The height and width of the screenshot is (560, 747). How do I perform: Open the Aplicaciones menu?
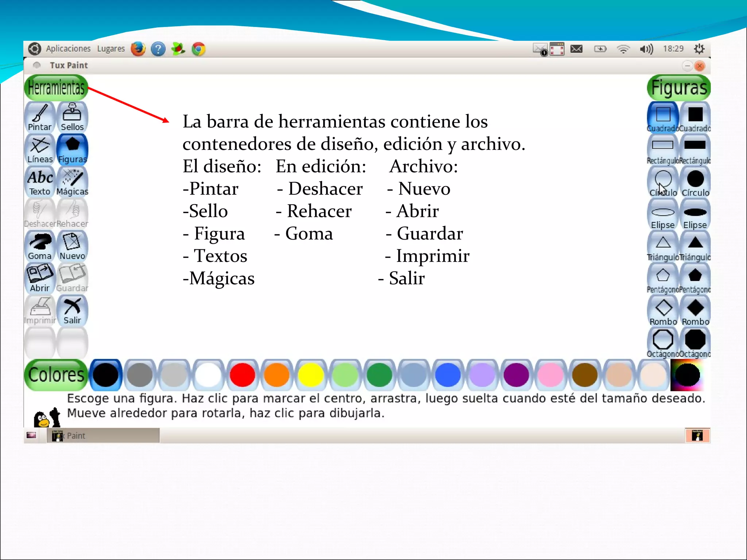tap(68, 48)
